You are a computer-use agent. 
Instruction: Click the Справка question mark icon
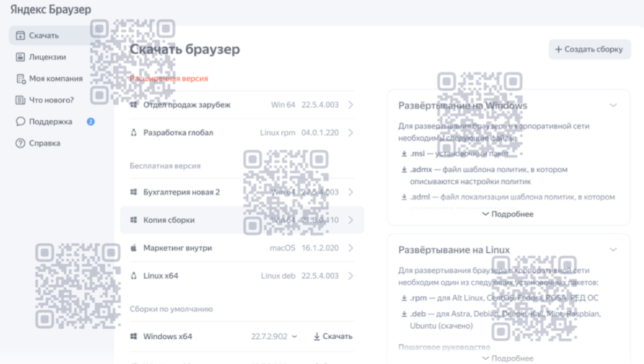coord(20,143)
